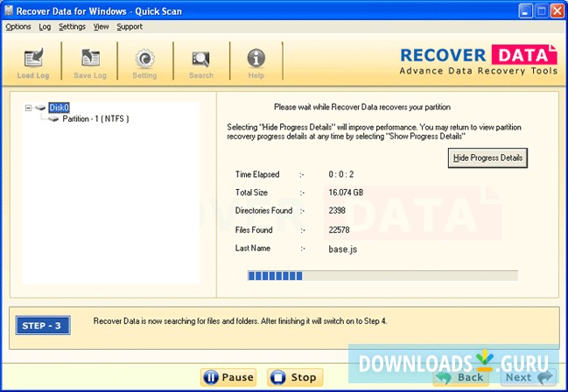Click the Time Elapsed value 0 : 0 : 2

[340, 174]
